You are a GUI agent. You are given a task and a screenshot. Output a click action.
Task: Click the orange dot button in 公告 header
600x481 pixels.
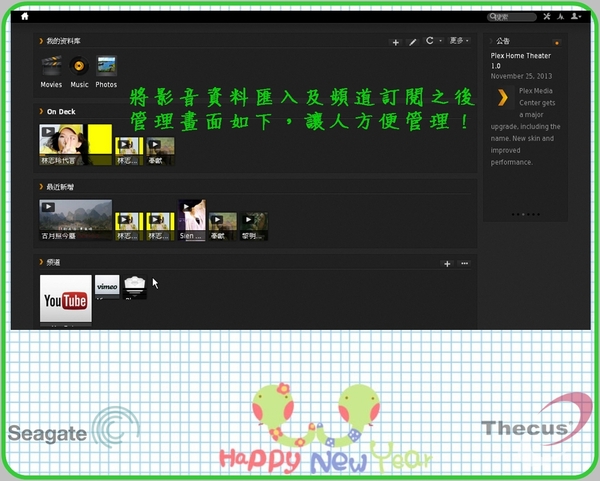557,43
